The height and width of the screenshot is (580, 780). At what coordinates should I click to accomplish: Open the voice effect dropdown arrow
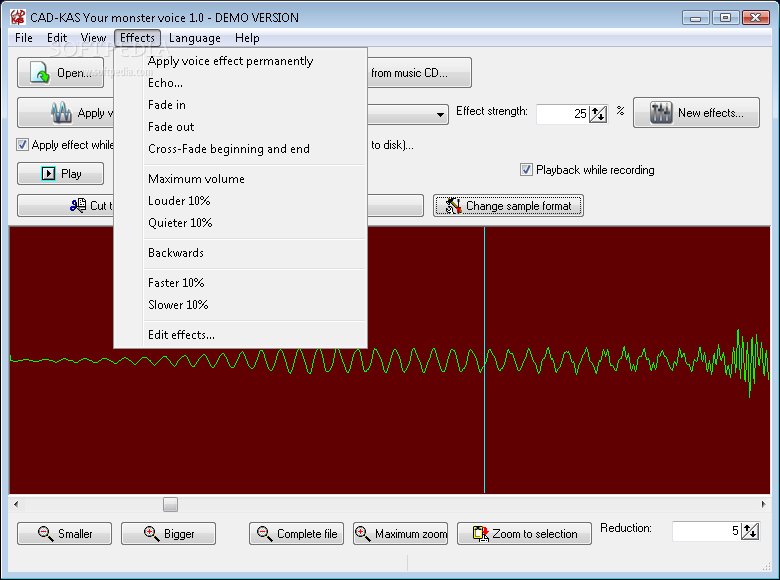[x=440, y=114]
